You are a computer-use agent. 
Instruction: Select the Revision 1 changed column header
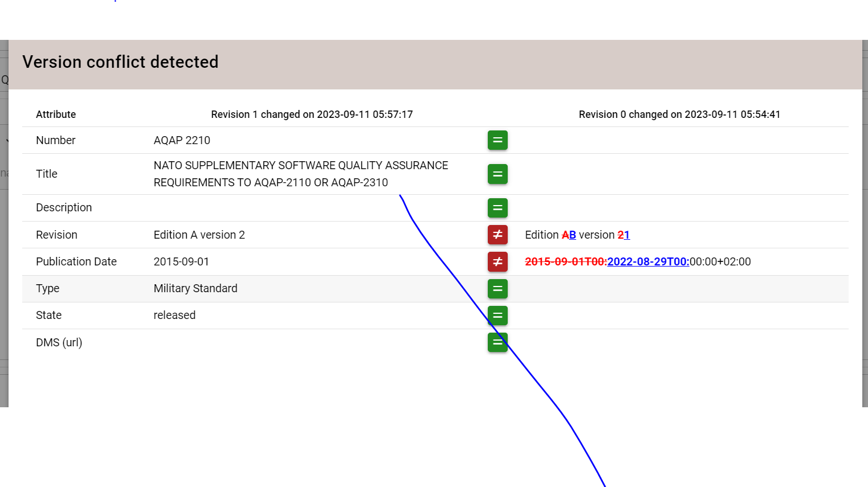pyautogui.click(x=311, y=114)
